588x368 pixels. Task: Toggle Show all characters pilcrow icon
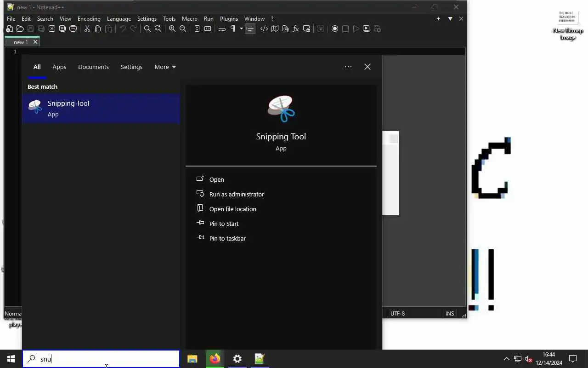[x=233, y=29]
